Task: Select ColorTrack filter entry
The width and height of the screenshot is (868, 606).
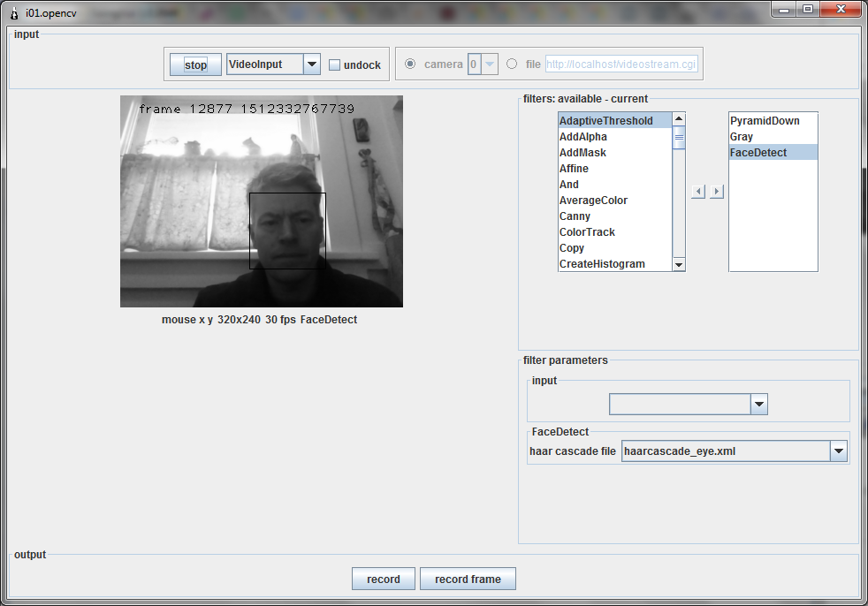Action: point(615,232)
